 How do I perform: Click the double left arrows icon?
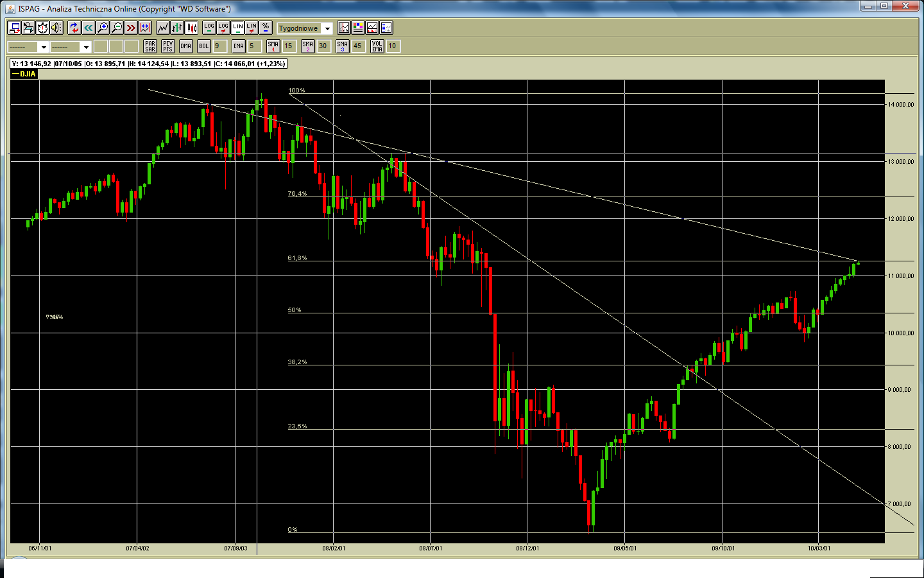(89, 28)
